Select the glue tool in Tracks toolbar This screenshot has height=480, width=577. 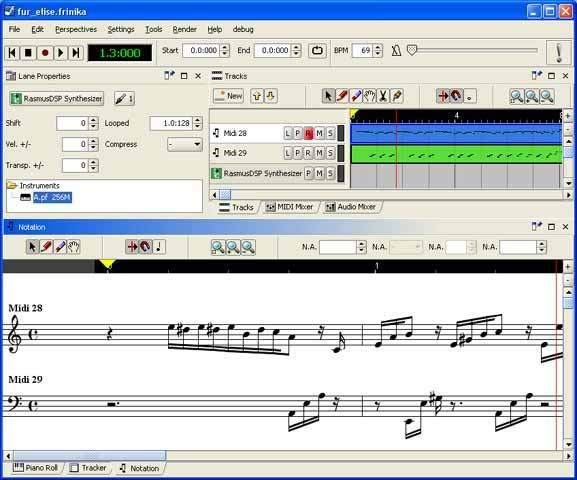(397, 96)
